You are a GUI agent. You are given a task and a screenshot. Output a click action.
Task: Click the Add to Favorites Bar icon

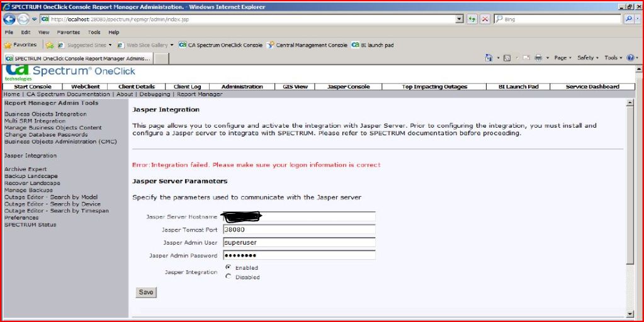point(50,45)
